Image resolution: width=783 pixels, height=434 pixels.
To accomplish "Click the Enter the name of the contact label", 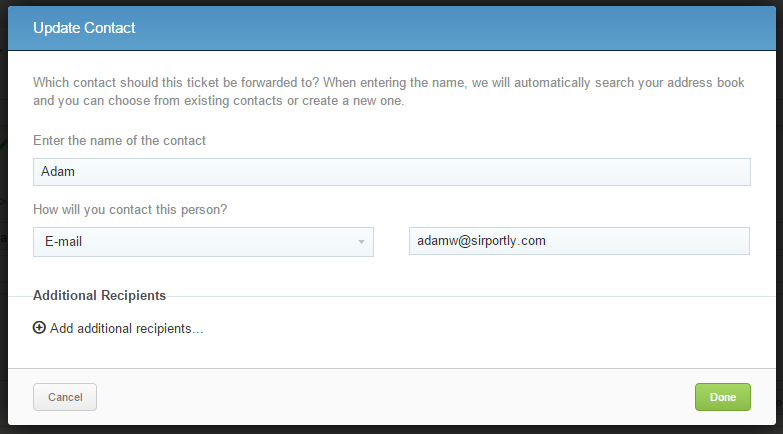I will coord(119,141).
